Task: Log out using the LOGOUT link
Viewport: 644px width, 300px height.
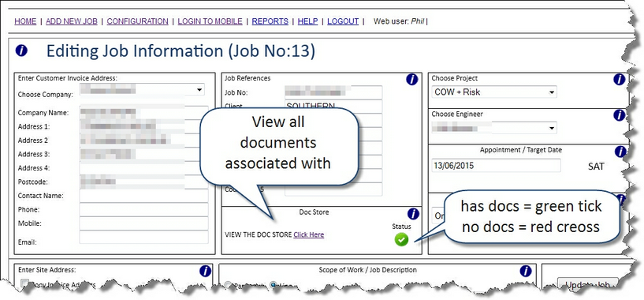Action: (343, 21)
